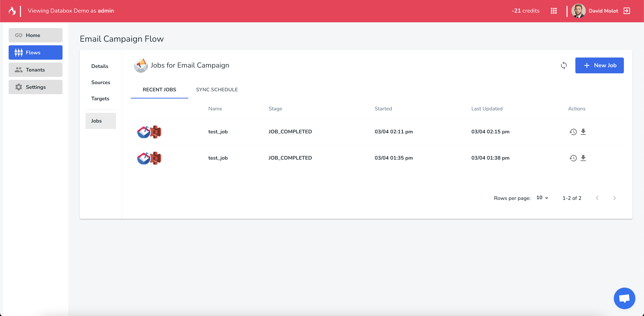644x316 pixels.
Task: Click the flame logo in header
Action: [x=12, y=11]
